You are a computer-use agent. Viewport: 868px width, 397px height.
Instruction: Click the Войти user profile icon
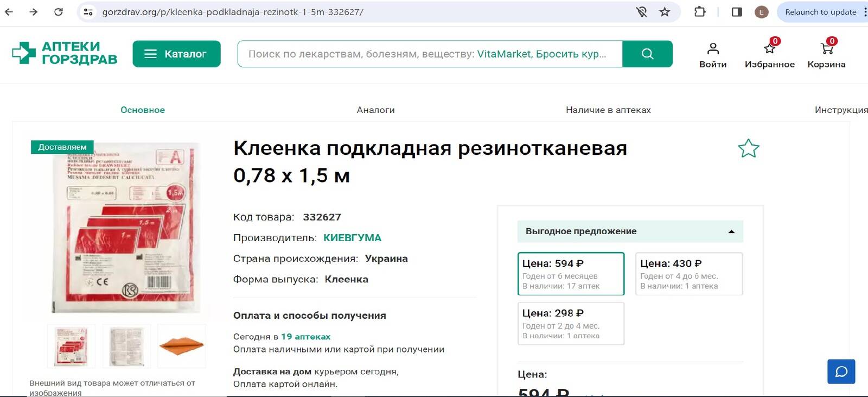pyautogui.click(x=713, y=49)
